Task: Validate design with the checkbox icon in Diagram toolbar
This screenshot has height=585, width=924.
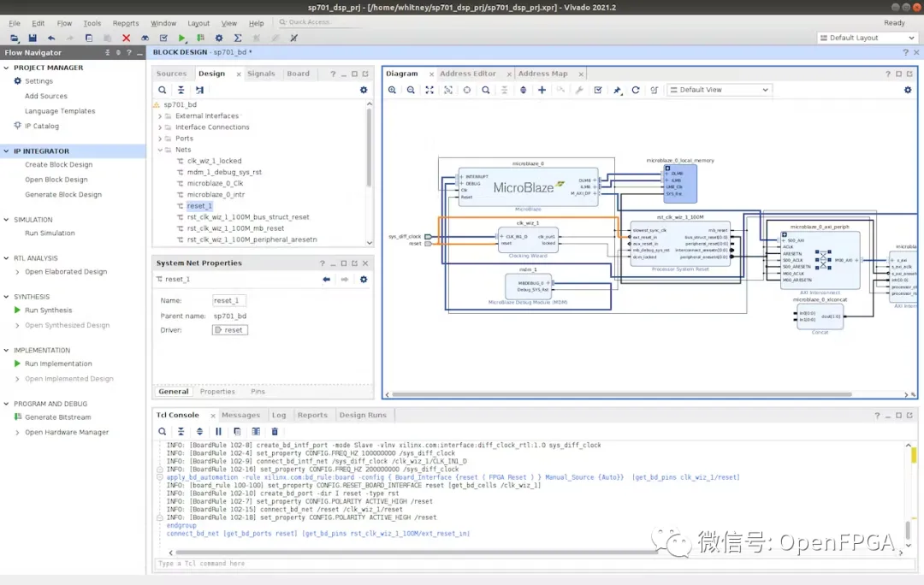Action: pos(598,90)
